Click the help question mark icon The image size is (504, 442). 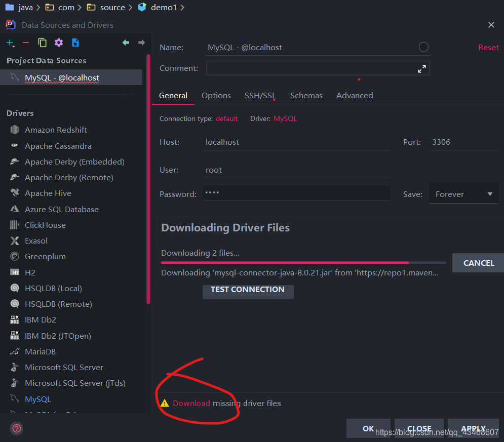tap(16, 428)
